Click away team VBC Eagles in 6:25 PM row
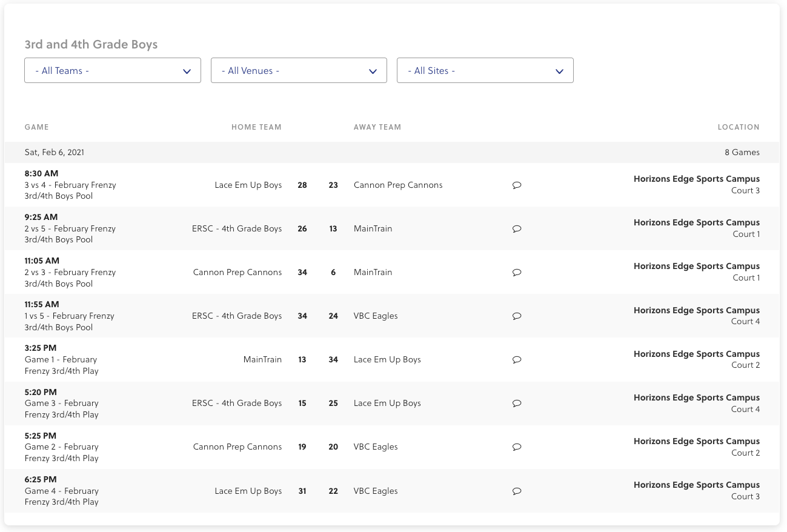The image size is (787, 532). [x=376, y=491]
